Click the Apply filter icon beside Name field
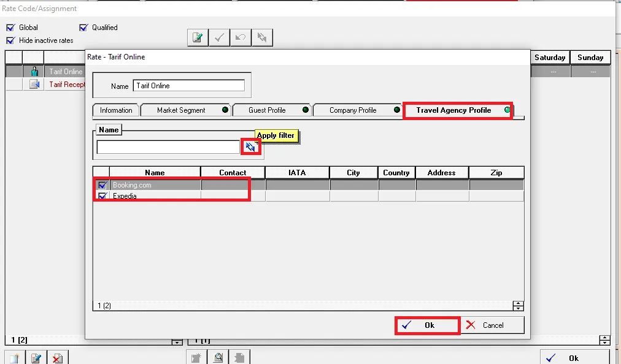Image resolution: width=621 pixels, height=364 pixels. point(250,147)
